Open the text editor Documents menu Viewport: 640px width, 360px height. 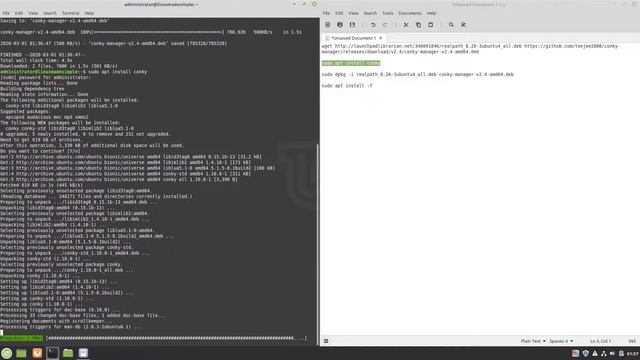410,13
